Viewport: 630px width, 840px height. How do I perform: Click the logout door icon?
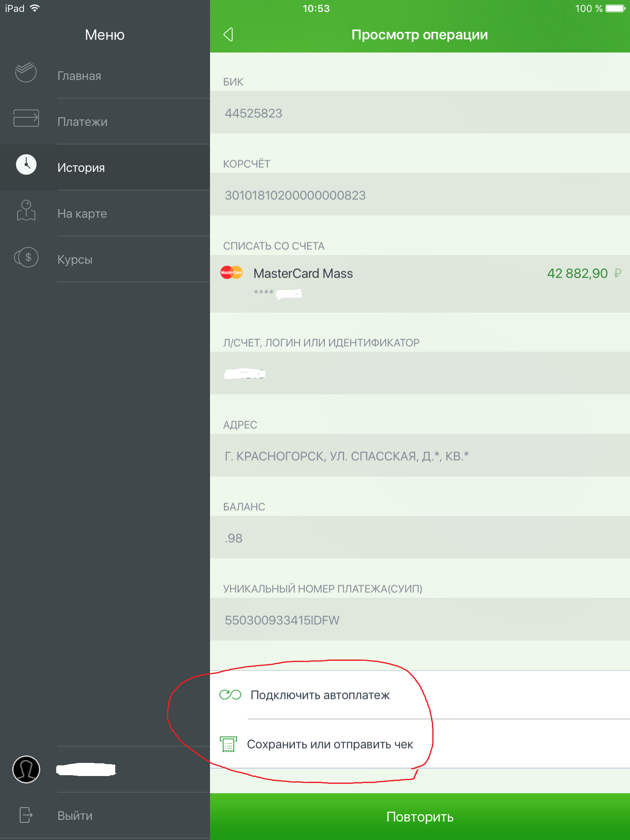pos(26,815)
